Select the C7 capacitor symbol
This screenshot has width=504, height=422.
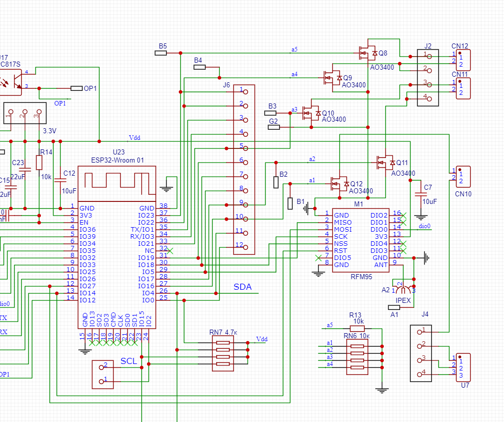pos(421,194)
